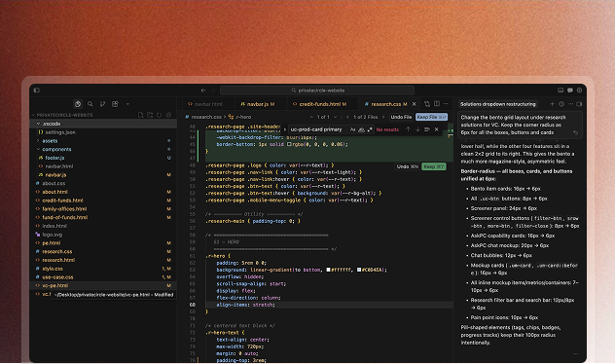Open settings gear in title bar
The height and width of the screenshot is (364, 615).
pyautogui.click(x=579, y=91)
